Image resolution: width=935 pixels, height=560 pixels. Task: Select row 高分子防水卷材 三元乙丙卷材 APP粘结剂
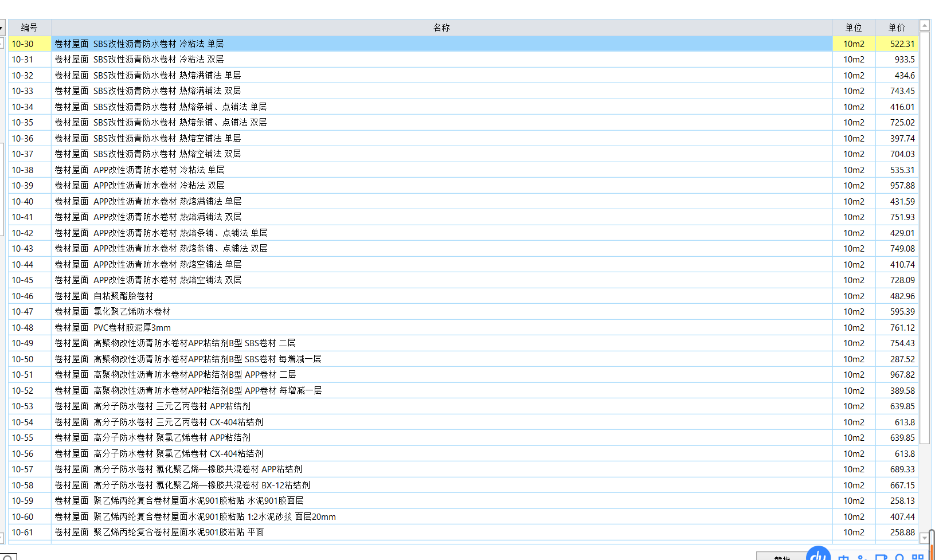tap(441, 406)
